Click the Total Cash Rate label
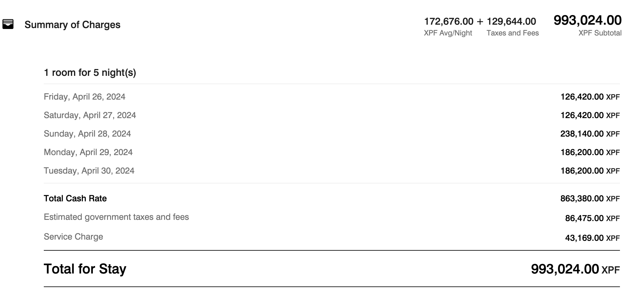The width and height of the screenshot is (644, 296). 75,198
